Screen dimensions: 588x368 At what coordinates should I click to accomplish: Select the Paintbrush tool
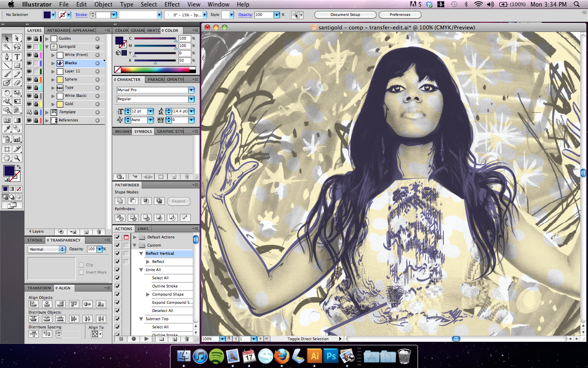pyautogui.click(x=7, y=74)
